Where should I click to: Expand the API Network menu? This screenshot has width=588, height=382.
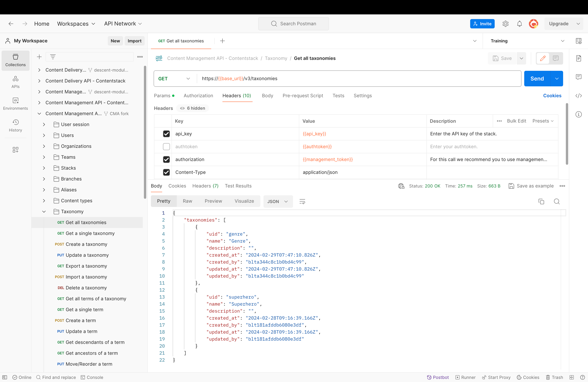click(x=123, y=24)
